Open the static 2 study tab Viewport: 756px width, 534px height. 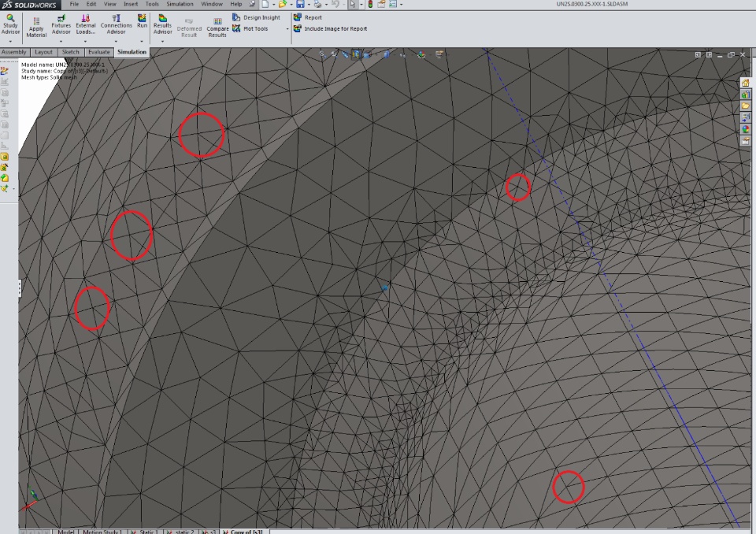point(181,532)
